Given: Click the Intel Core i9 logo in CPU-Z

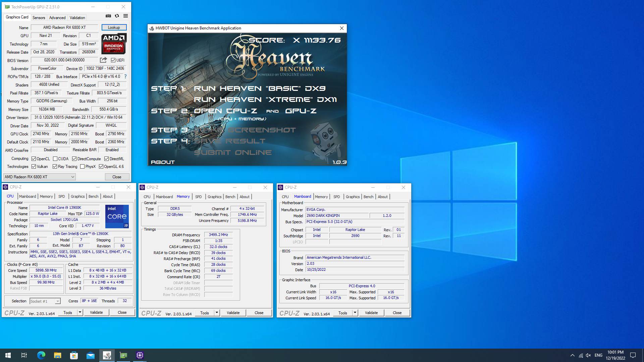Looking at the screenshot, I should point(117,216).
